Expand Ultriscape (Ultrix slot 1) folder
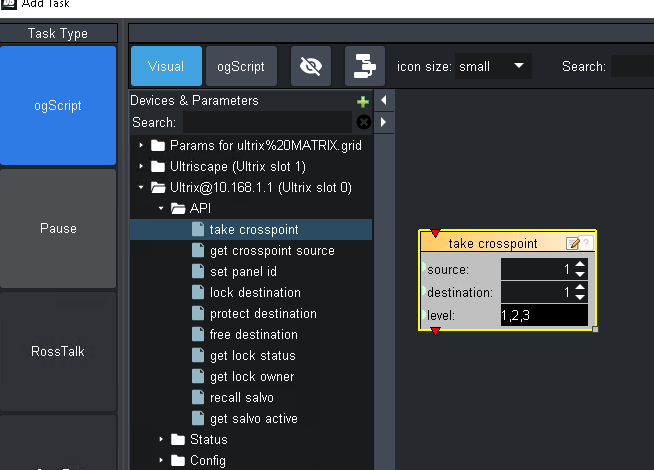Image resolution: width=654 pixels, height=470 pixels. [141, 166]
